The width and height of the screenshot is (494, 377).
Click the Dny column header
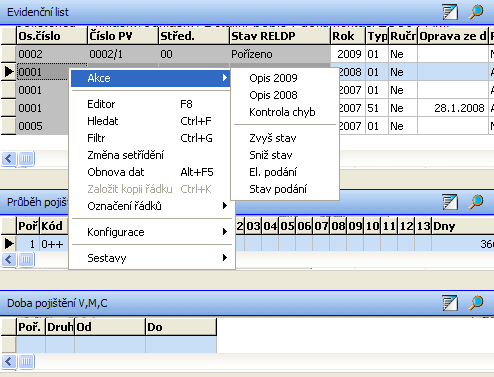(463, 226)
